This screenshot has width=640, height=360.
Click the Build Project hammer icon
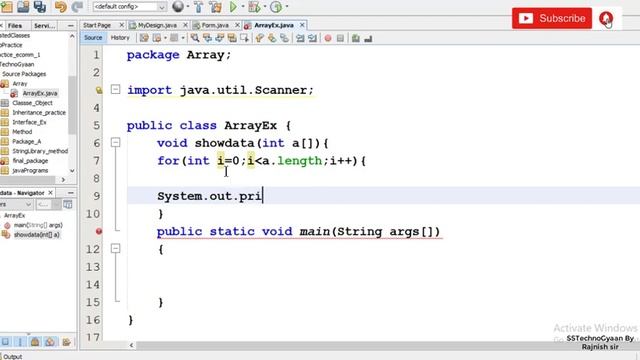(199, 7)
